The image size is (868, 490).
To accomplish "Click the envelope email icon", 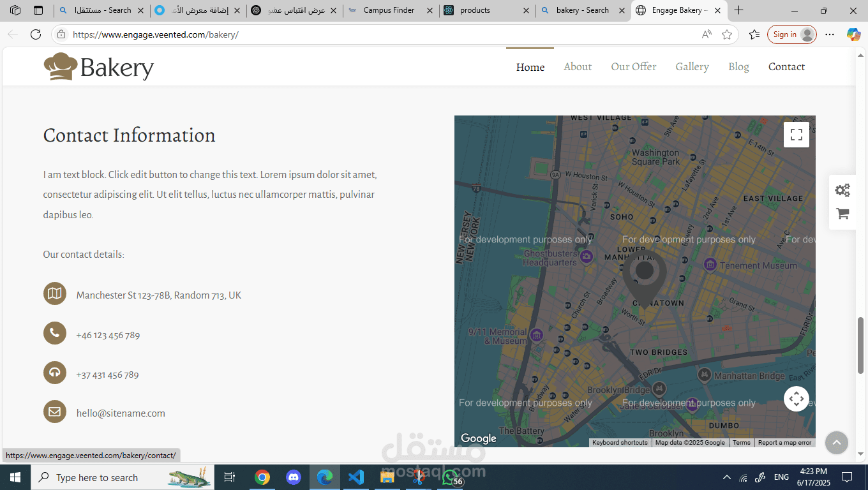I will [55, 412].
